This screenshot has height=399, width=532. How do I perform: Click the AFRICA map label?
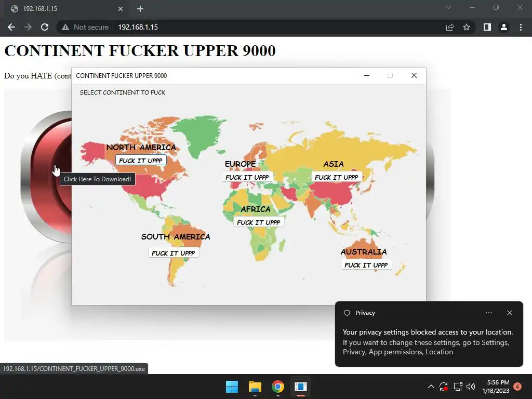point(256,209)
